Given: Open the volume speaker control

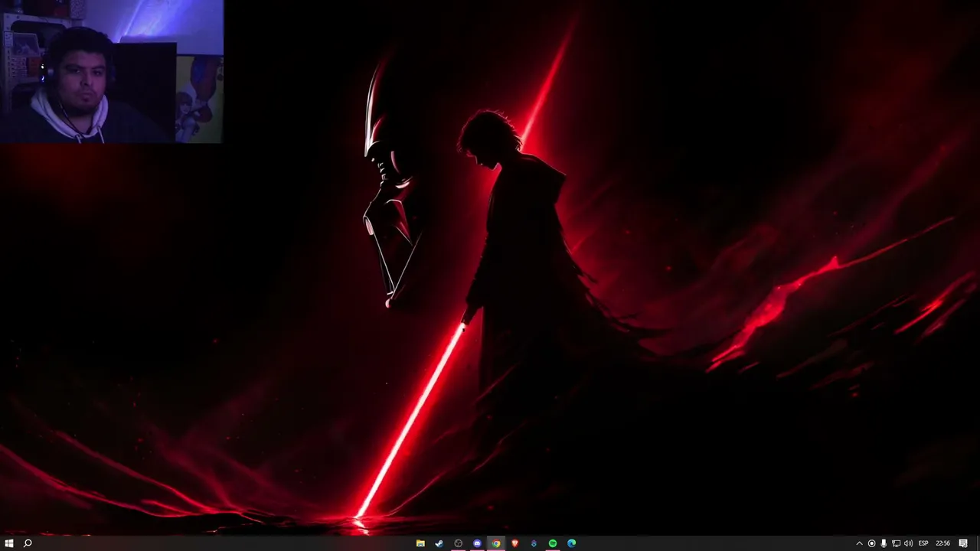Looking at the screenshot, I should (908, 543).
